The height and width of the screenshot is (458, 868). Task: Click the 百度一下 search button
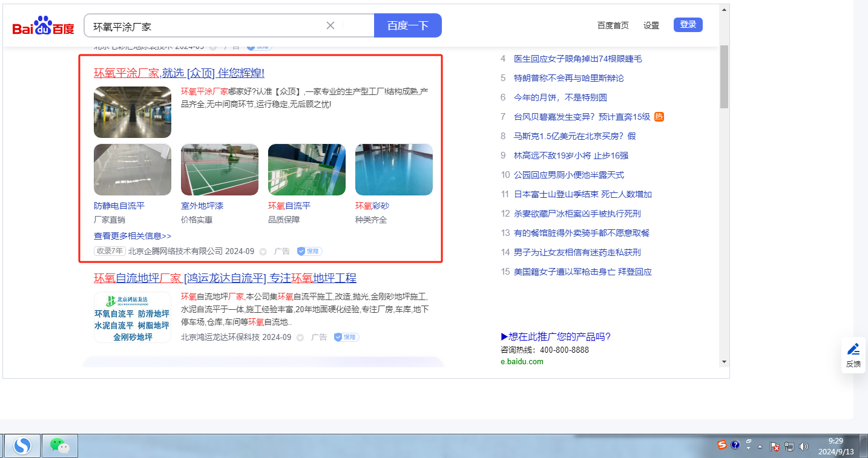tap(408, 25)
